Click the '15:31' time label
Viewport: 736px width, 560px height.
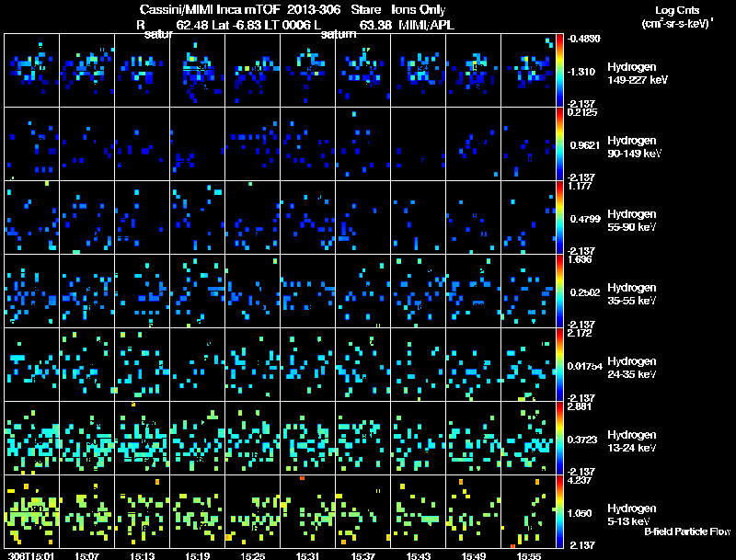(308, 555)
